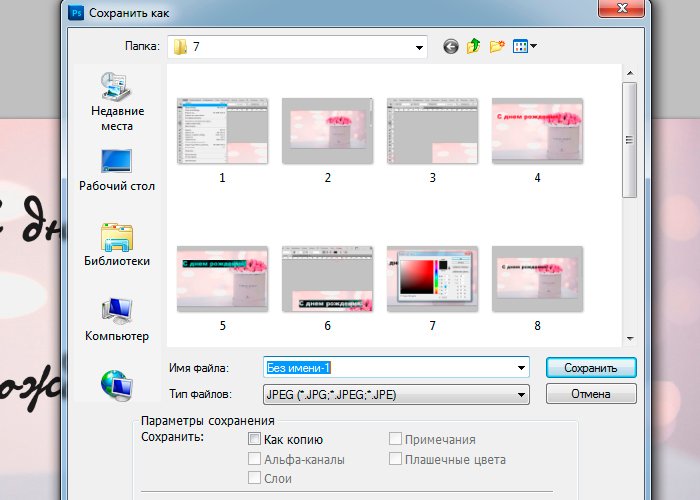Open Библиотеки in sidebar

click(x=117, y=245)
